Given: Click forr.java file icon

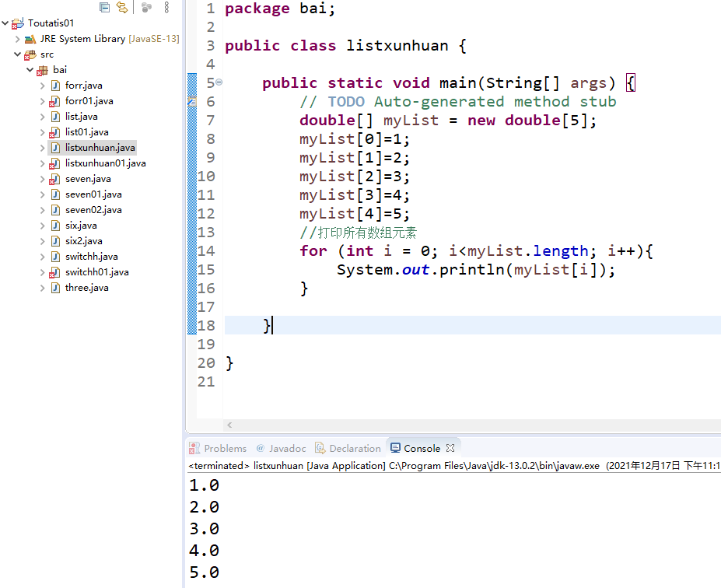Looking at the screenshot, I should [x=55, y=86].
